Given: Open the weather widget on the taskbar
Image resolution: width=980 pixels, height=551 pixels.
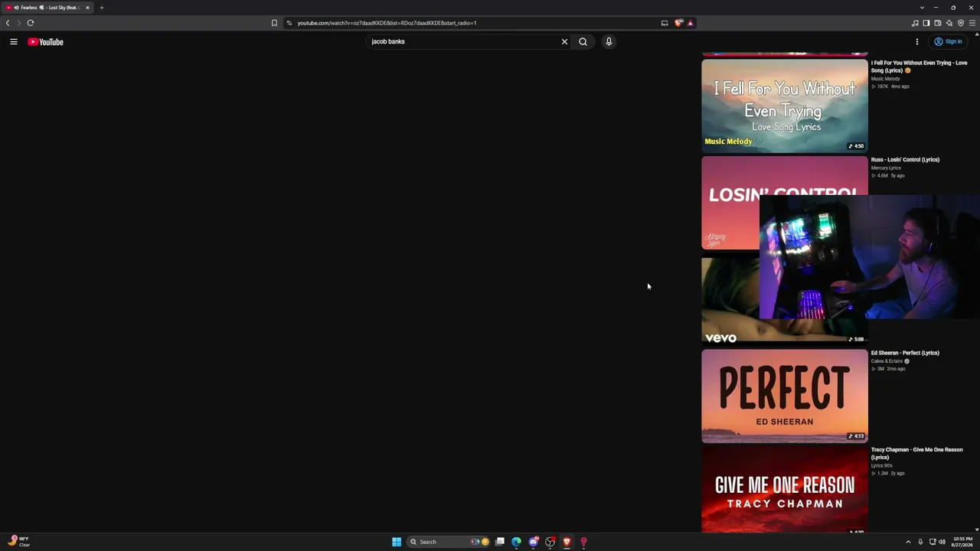Looking at the screenshot, I should click(x=19, y=542).
